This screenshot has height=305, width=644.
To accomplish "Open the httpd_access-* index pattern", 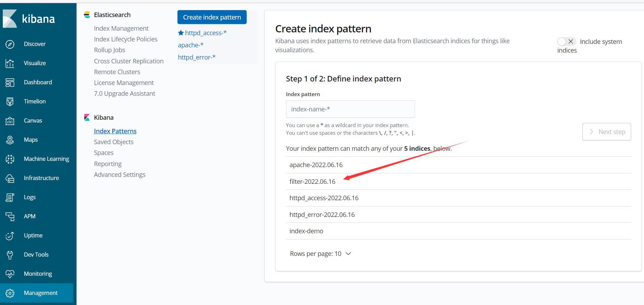I will coord(206,33).
